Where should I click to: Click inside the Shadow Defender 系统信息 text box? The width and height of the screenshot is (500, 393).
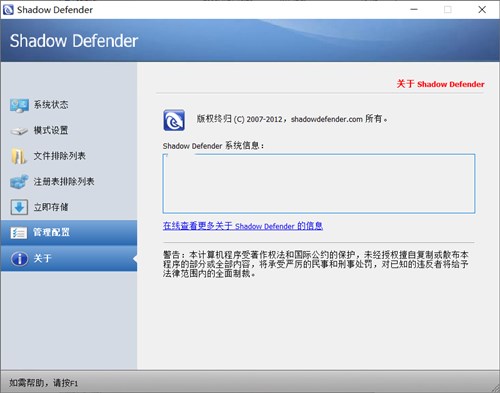(319, 183)
